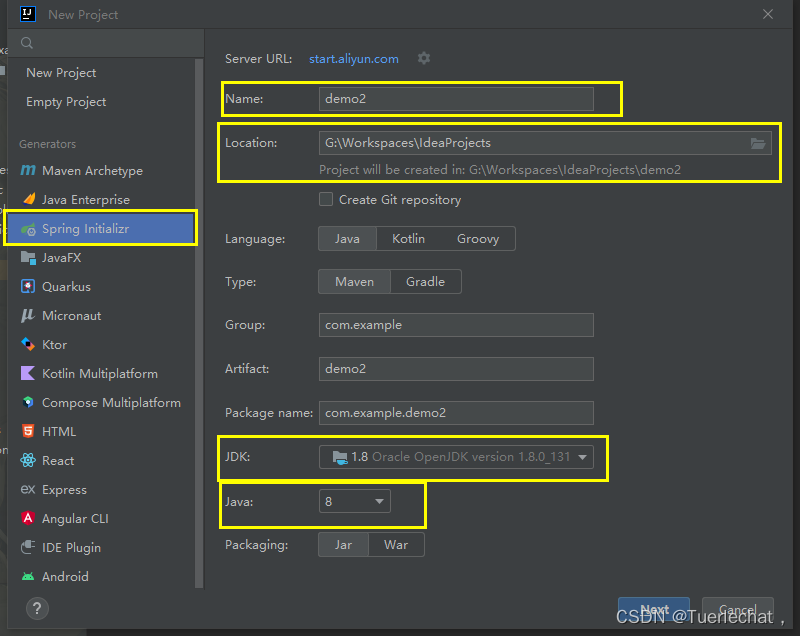Image resolution: width=800 pixels, height=636 pixels.
Task: Select Groovy as the language
Action: 478,239
